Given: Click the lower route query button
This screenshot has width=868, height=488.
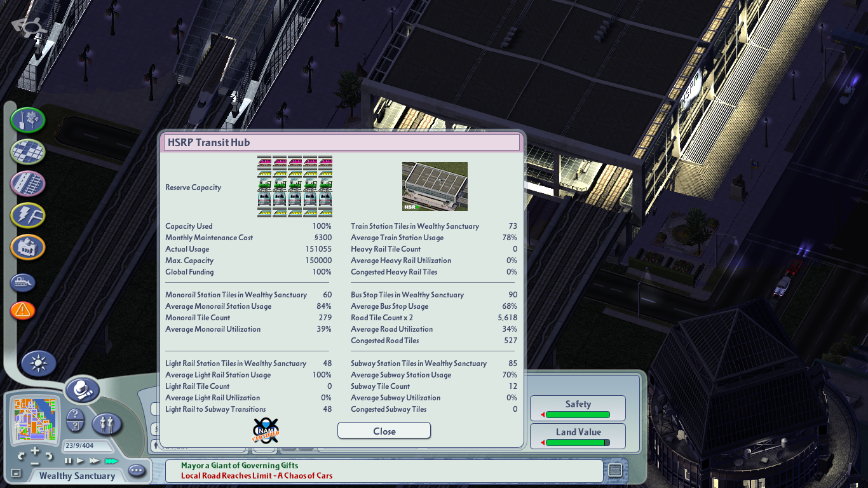Looking at the screenshot, I should click(x=75, y=428).
